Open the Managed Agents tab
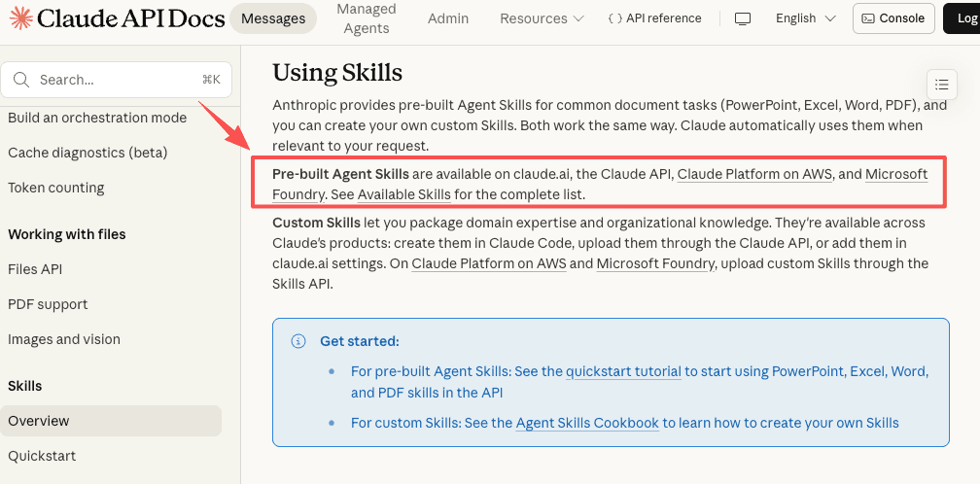 point(367,18)
